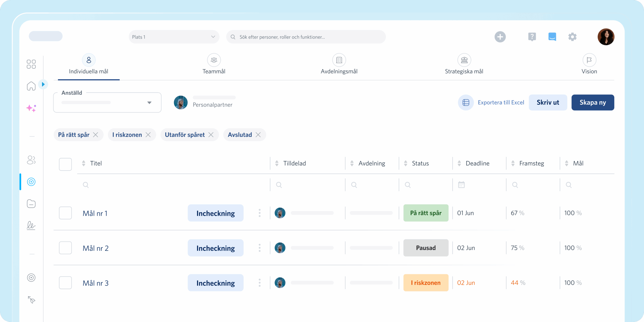Click the Avdelning column search icon
Screen dimensions: 644x322
point(354,185)
